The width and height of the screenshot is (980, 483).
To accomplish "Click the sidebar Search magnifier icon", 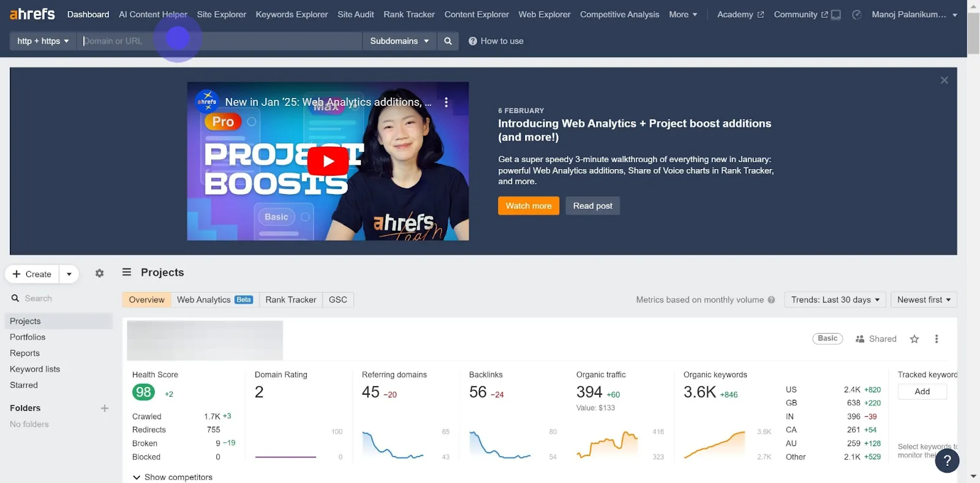I will coord(15,298).
